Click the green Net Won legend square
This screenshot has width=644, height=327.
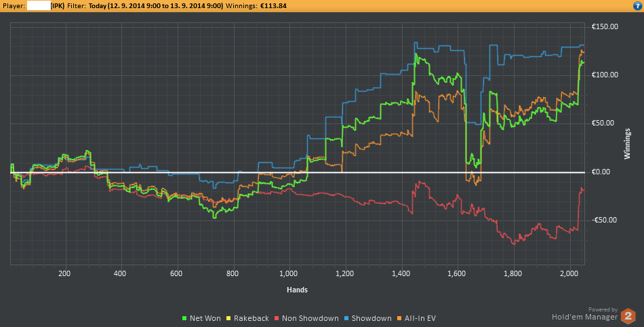185,318
